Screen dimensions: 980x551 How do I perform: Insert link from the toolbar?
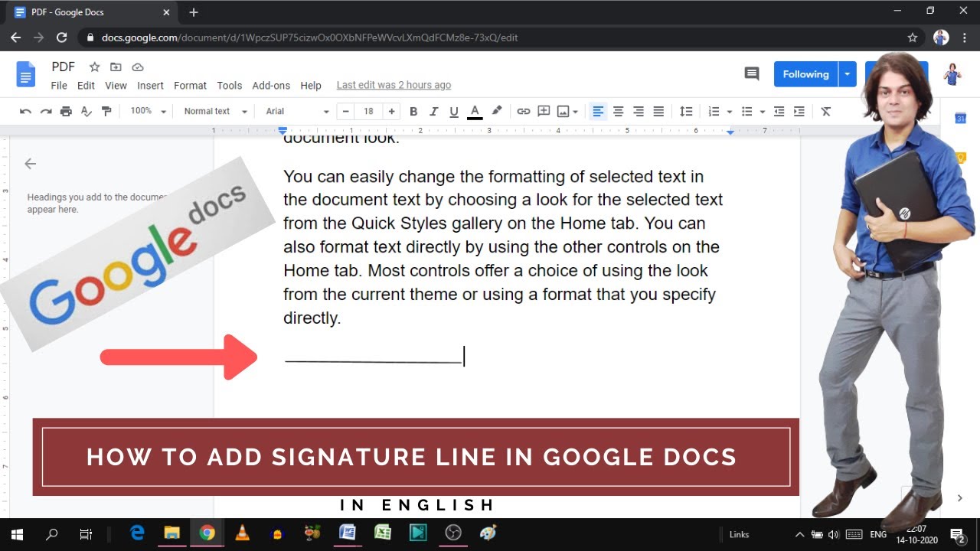[x=524, y=112]
